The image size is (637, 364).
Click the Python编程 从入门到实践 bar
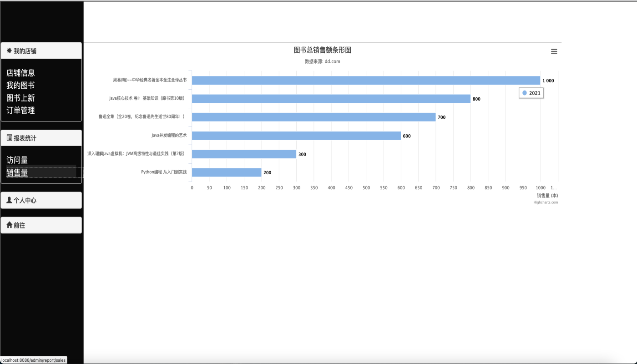coord(227,172)
